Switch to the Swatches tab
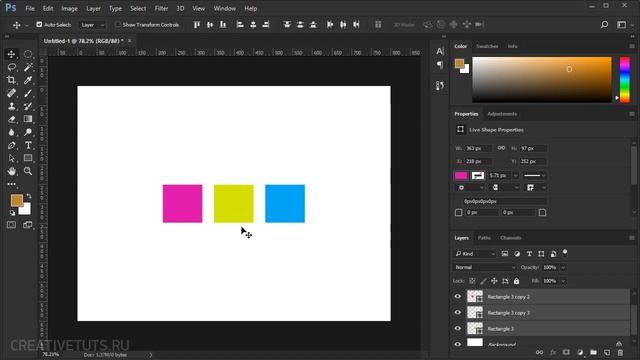The image size is (640, 360). 487,46
